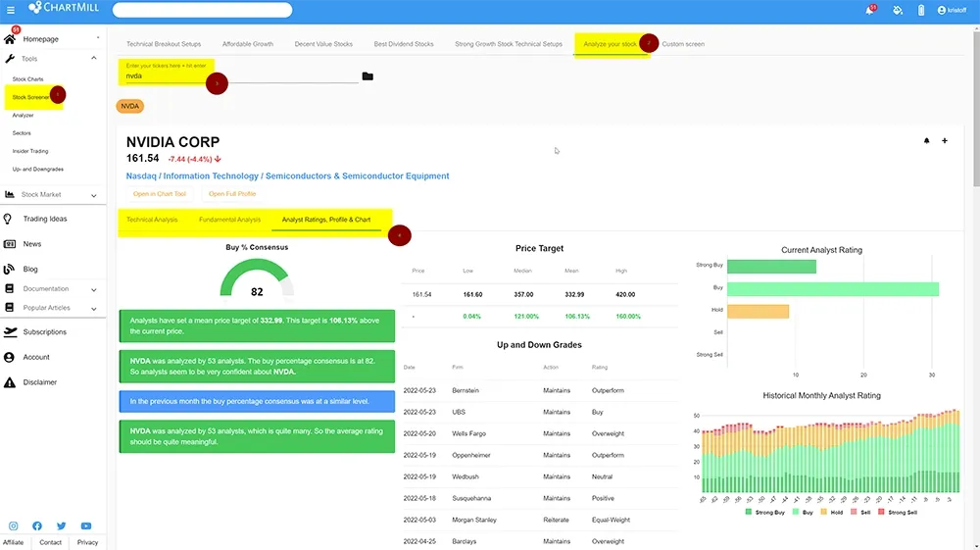Open the Affiliate footer link

click(x=13, y=542)
